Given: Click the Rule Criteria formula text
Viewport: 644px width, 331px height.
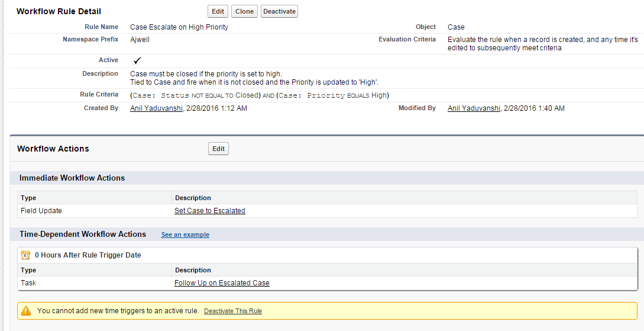Looking at the screenshot, I should point(259,95).
